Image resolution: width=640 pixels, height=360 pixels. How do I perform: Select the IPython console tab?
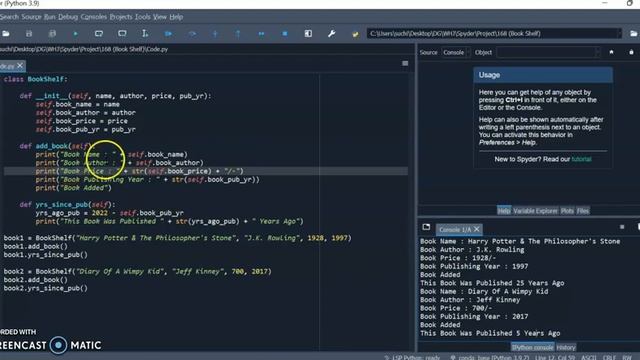(x=532, y=347)
